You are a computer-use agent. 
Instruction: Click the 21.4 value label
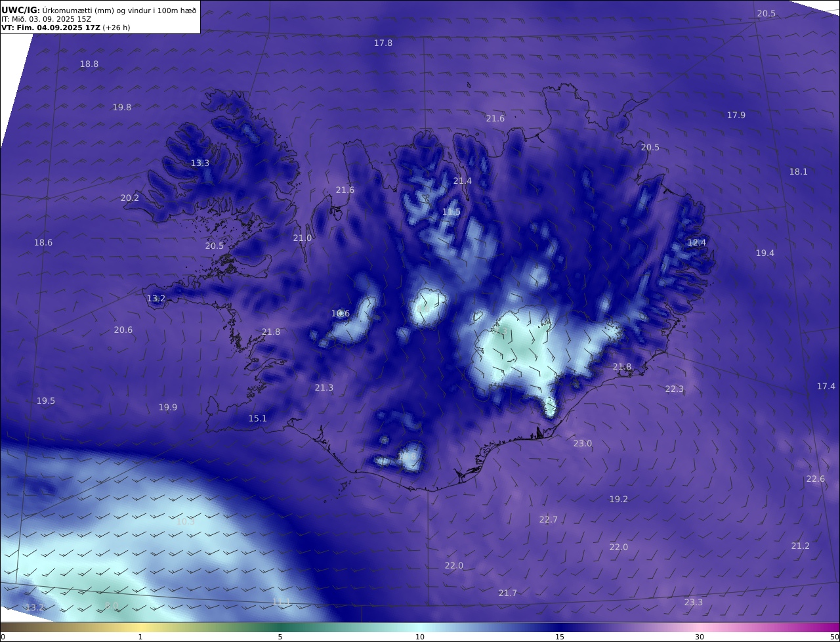[463, 181]
